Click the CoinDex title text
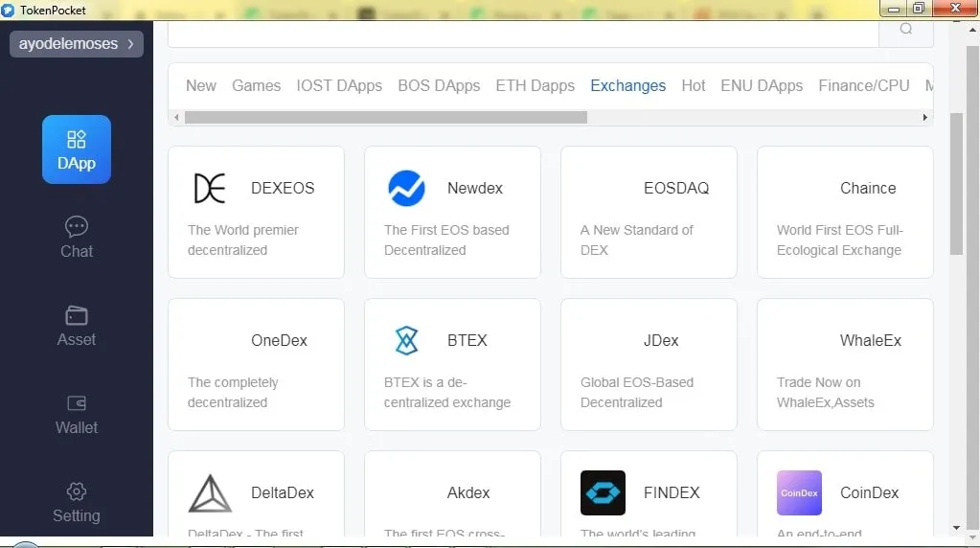980x548 pixels. click(x=870, y=493)
